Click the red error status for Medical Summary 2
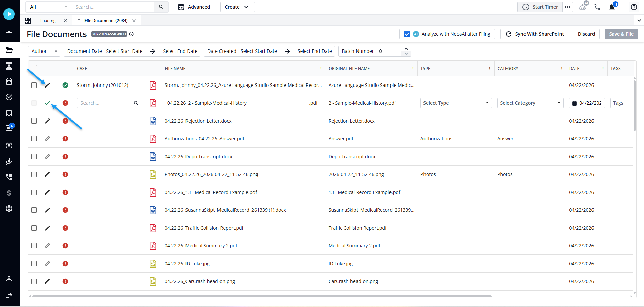This screenshot has width=644, height=307. click(65, 246)
